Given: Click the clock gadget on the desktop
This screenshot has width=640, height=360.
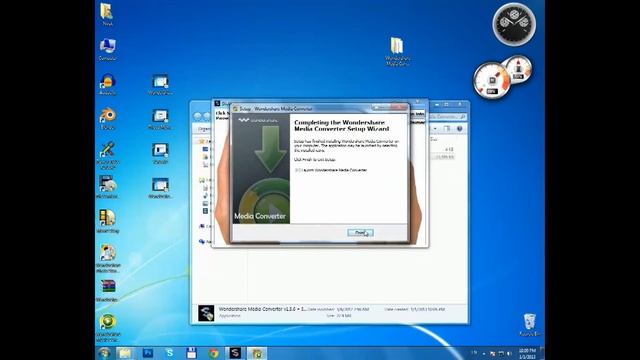Looking at the screenshot, I should [514, 24].
